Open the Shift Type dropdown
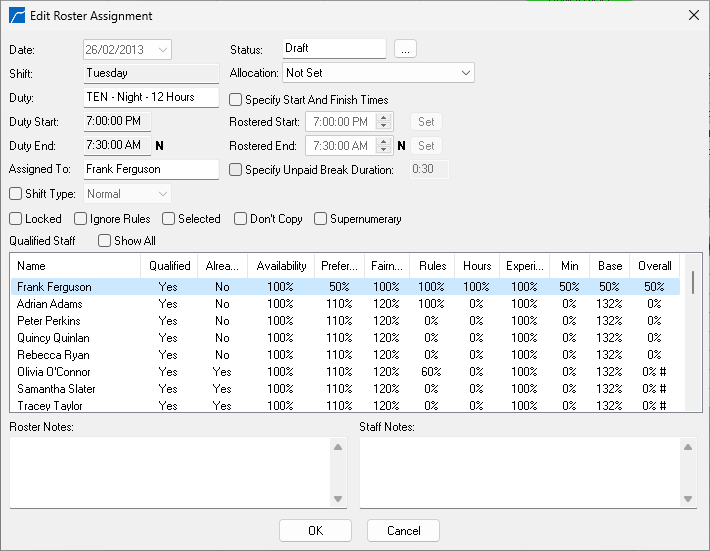Image resolution: width=710 pixels, height=551 pixels. [162, 194]
